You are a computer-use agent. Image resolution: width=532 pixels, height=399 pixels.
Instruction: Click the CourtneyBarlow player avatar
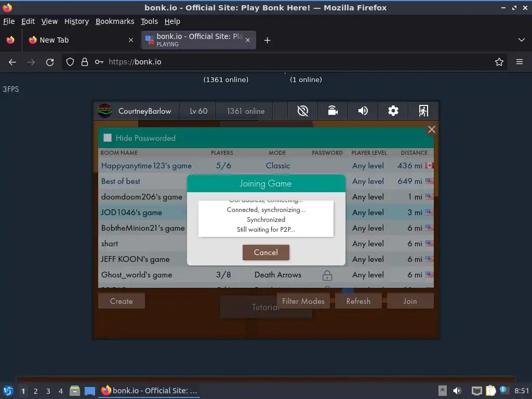pyautogui.click(x=105, y=111)
